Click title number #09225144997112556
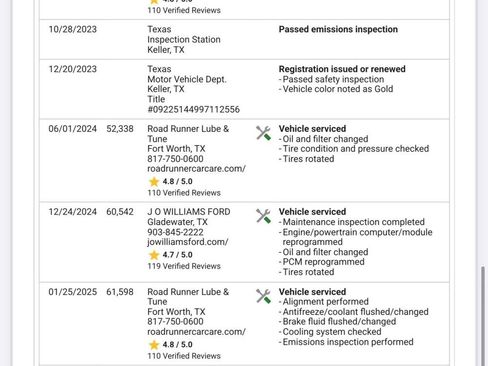Image resolution: width=488 pixels, height=366 pixels. pyautogui.click(x=193, y=109)
